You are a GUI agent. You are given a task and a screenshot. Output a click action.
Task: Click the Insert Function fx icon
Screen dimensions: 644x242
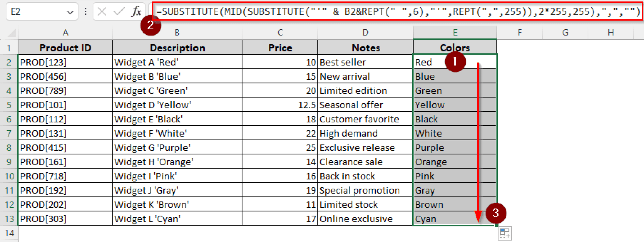coord(136,12)
